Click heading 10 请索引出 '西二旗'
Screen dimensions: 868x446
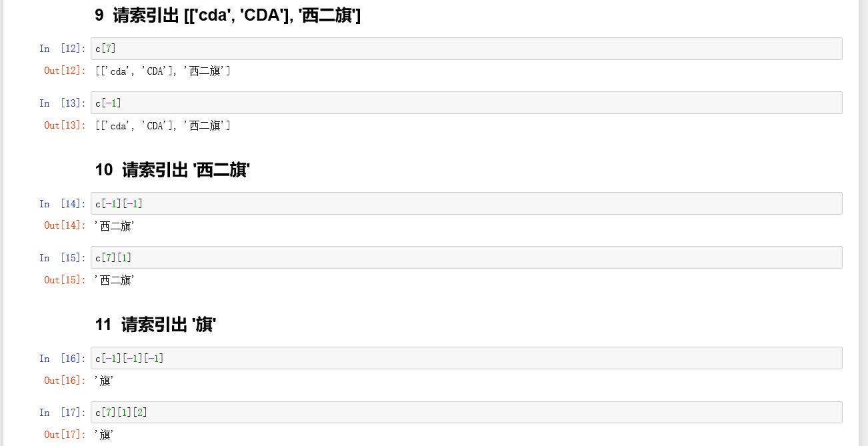click(x=172, y=170)
